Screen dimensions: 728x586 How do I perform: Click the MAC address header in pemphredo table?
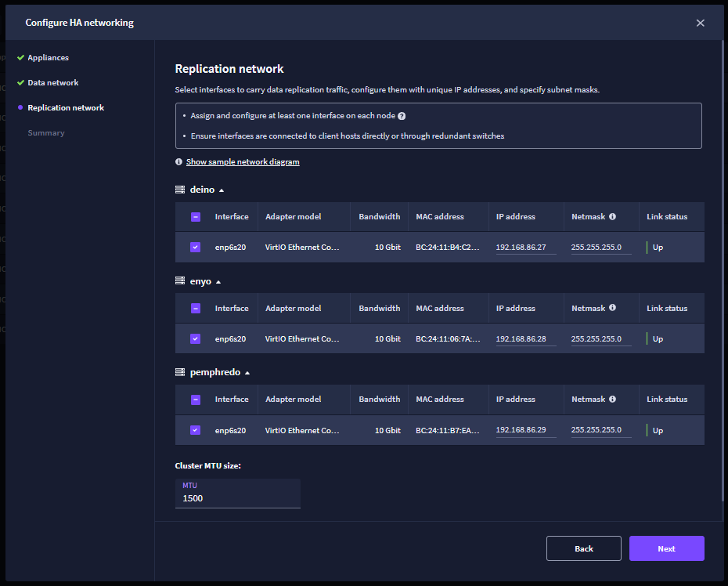coord(440,400)
